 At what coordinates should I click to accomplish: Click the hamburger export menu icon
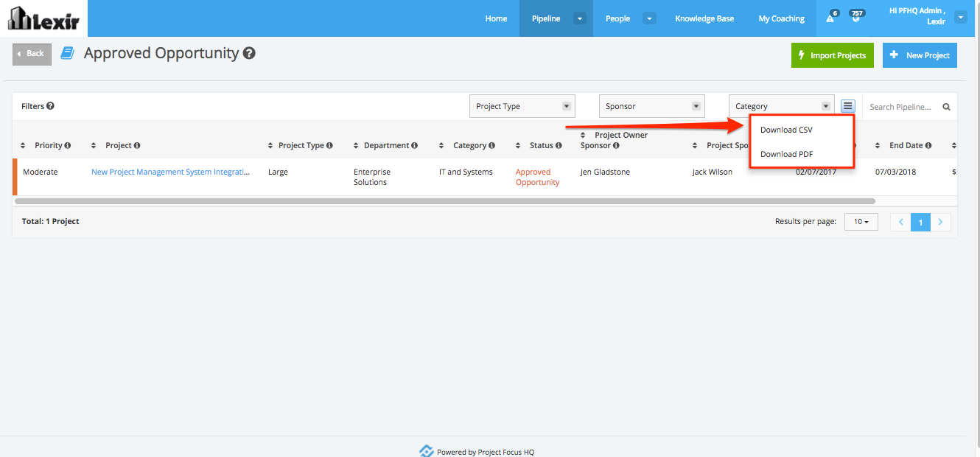pos(848,106)
